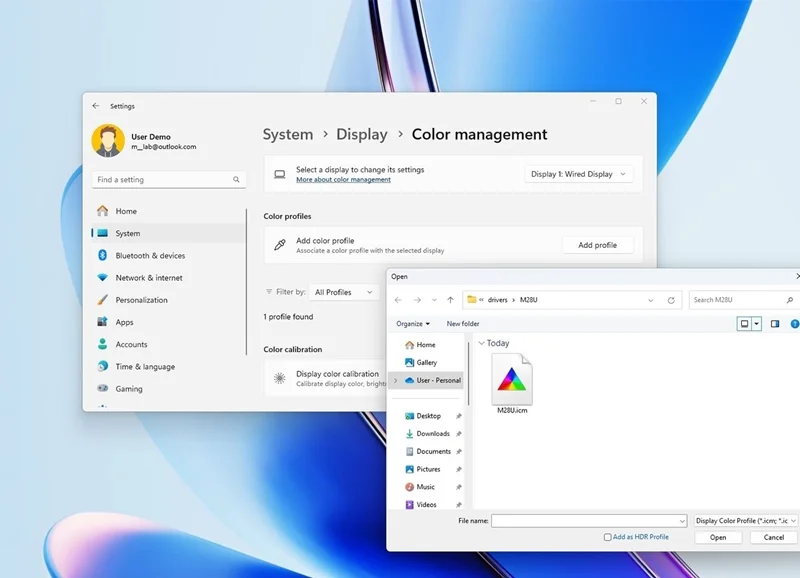800x578 pixels.
Task: Click the pin icon next to Documents
Action: click(459, 451)
